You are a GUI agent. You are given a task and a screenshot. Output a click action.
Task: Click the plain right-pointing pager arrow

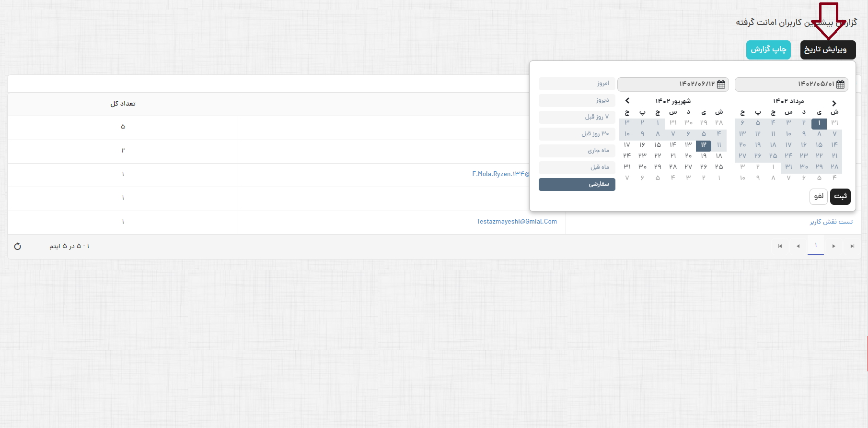coord(834,246)
